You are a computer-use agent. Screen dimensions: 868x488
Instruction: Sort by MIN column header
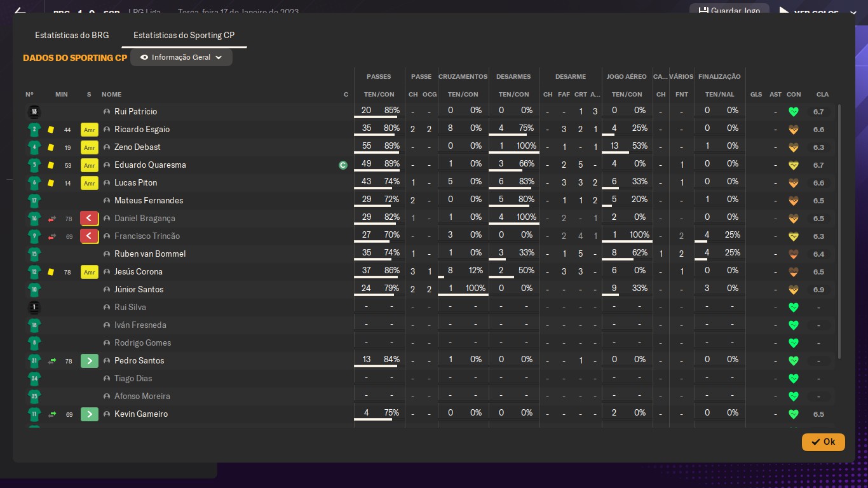click(x=62, y=95)
